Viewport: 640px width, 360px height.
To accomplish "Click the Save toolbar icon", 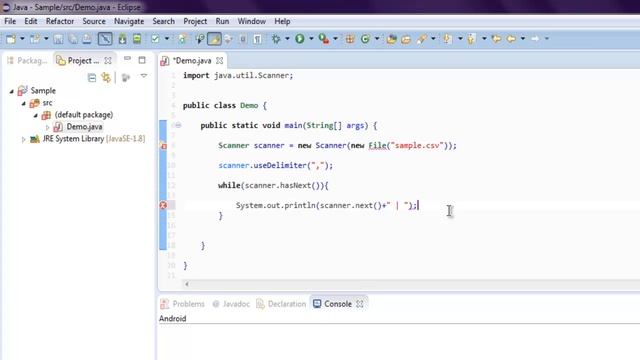I will click(58, 39).
